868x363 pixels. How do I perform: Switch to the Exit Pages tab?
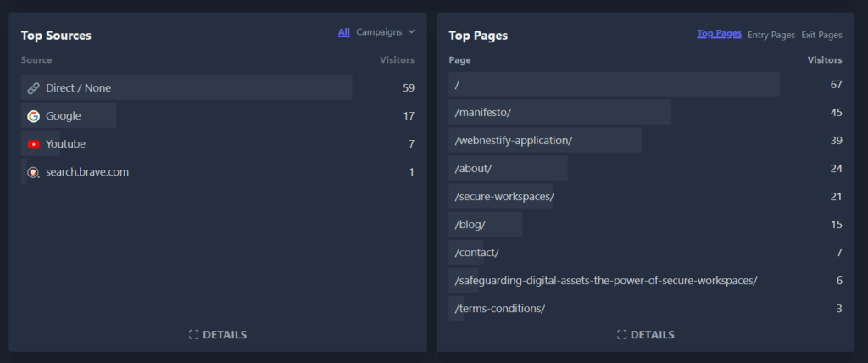[x=821, y=35]
